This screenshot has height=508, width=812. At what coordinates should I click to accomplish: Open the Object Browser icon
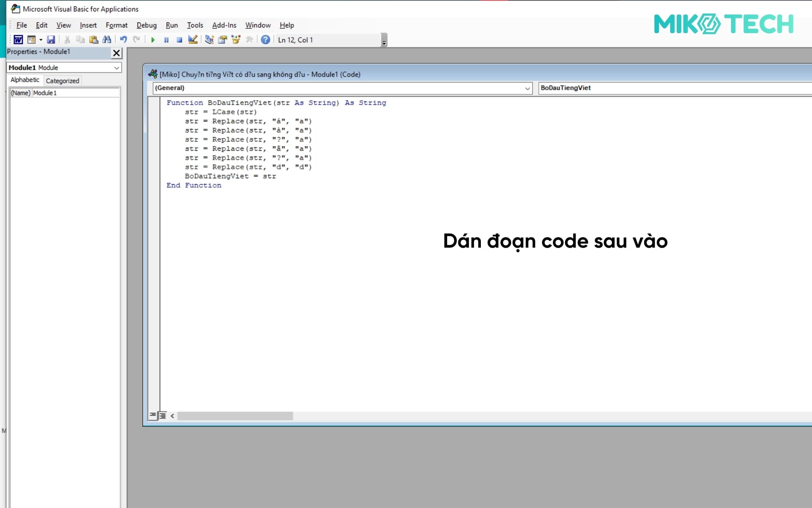pos(236,40)
